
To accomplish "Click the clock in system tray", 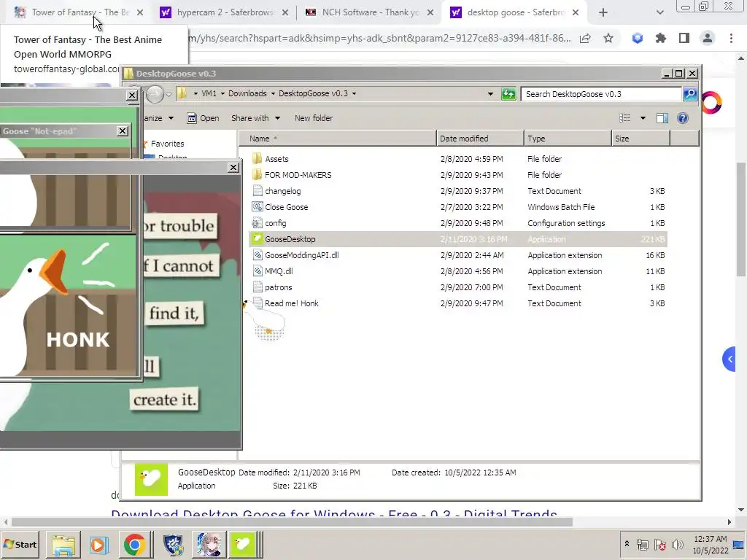I will pyautogui.click(x=710, y=544).
